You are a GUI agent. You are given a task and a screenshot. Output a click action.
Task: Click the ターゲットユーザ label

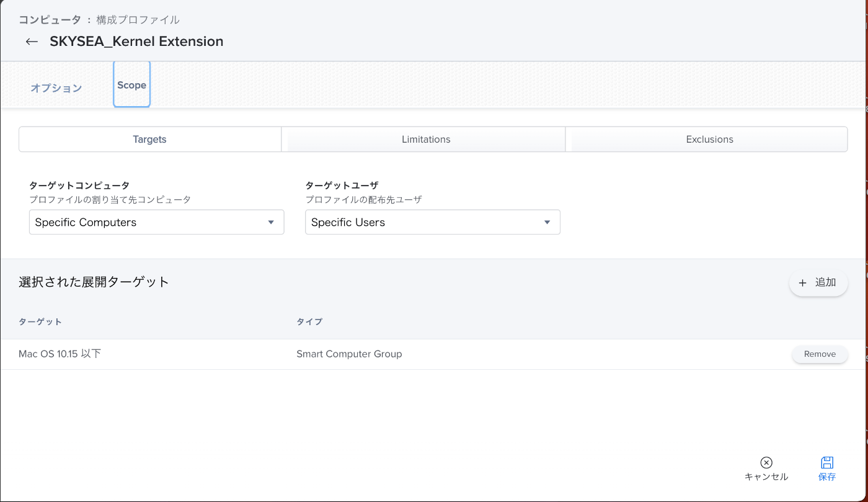342,185
